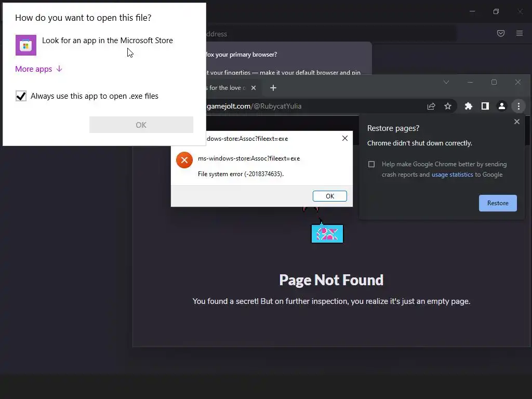Click the red error icon in dialog

click(x=184, y=160)
